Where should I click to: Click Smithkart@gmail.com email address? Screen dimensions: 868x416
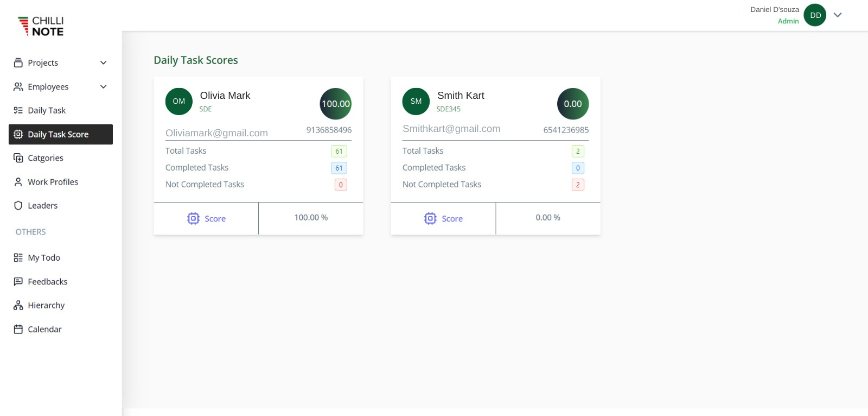451,129
